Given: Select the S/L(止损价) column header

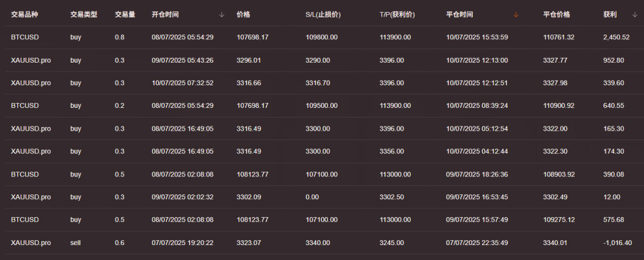Looking at the screenshot, I should coord(323,14).
